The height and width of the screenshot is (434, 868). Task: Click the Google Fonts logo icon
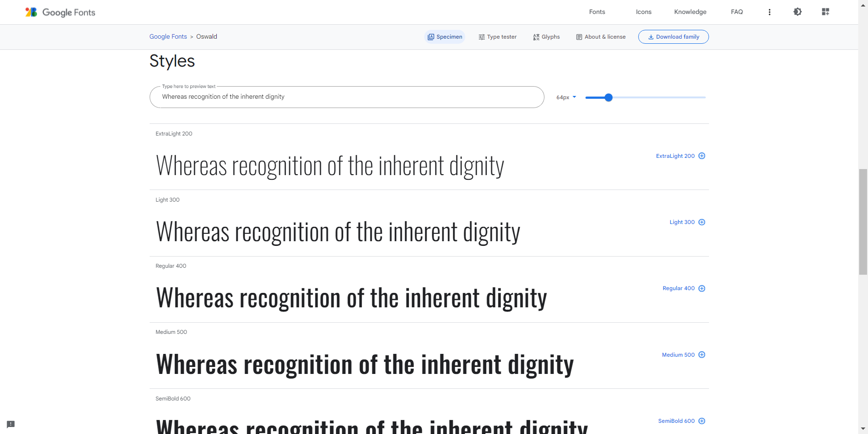[x=31, y=12]
